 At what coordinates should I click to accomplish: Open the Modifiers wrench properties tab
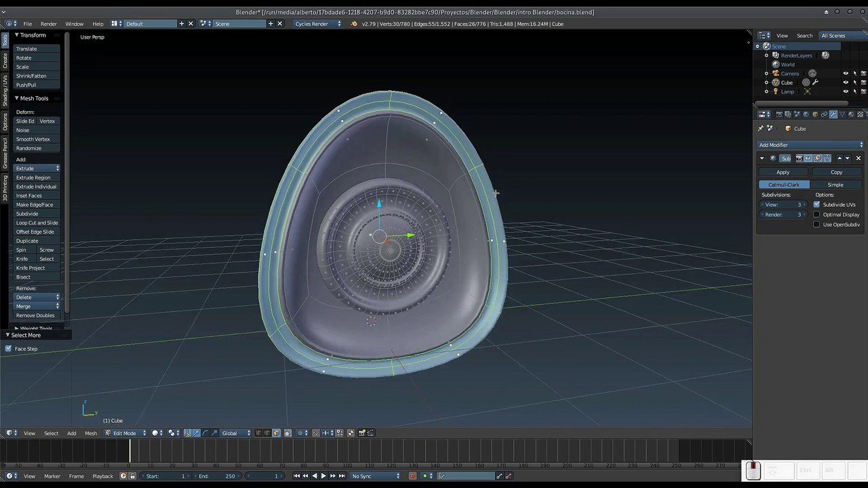coord(833,114)
